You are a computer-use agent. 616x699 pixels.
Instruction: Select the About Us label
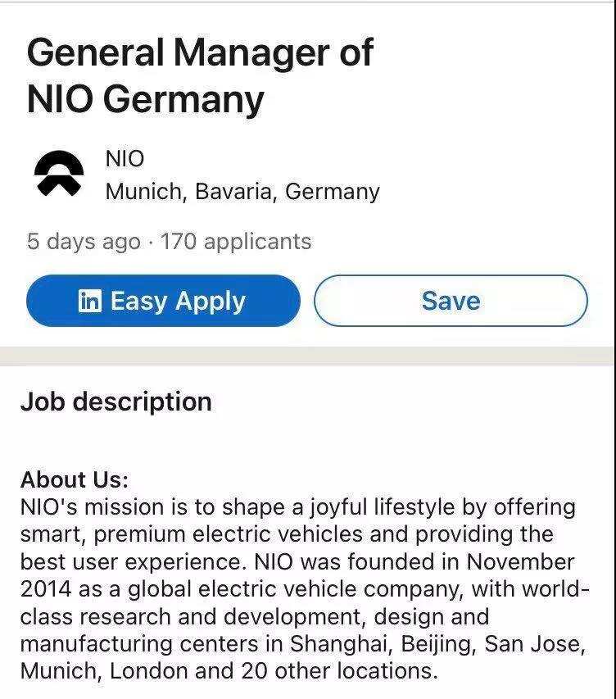(x=74, y=479)
